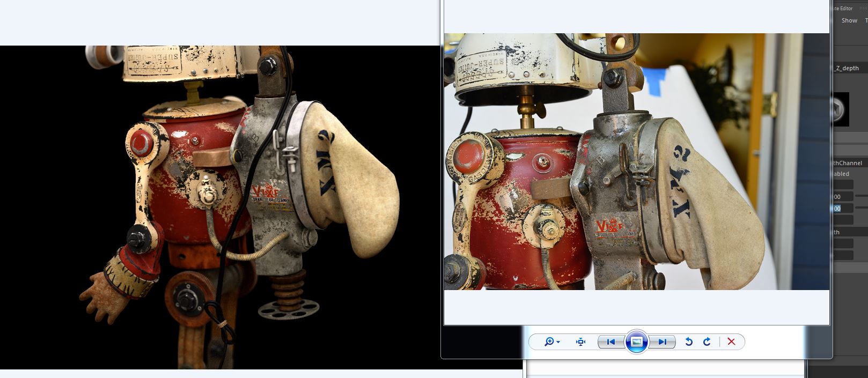Go to the previous photo
The height and width of the screenshot is (378, 868).
[611, 342]
